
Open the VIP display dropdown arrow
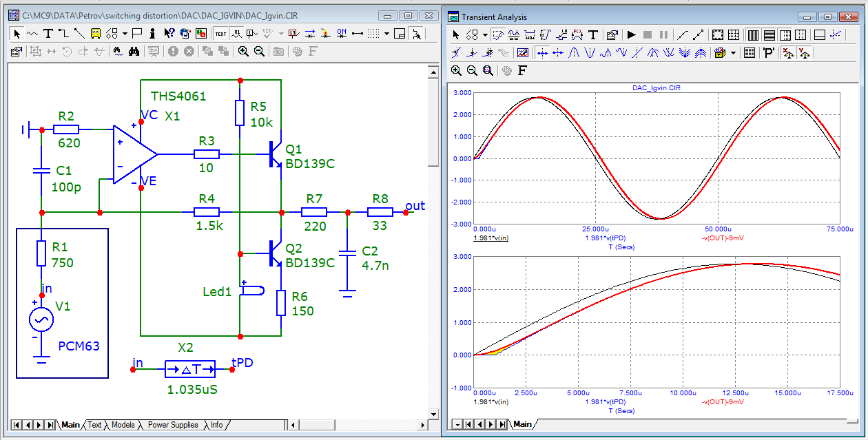pyautogui.click(x=281, y=33)
